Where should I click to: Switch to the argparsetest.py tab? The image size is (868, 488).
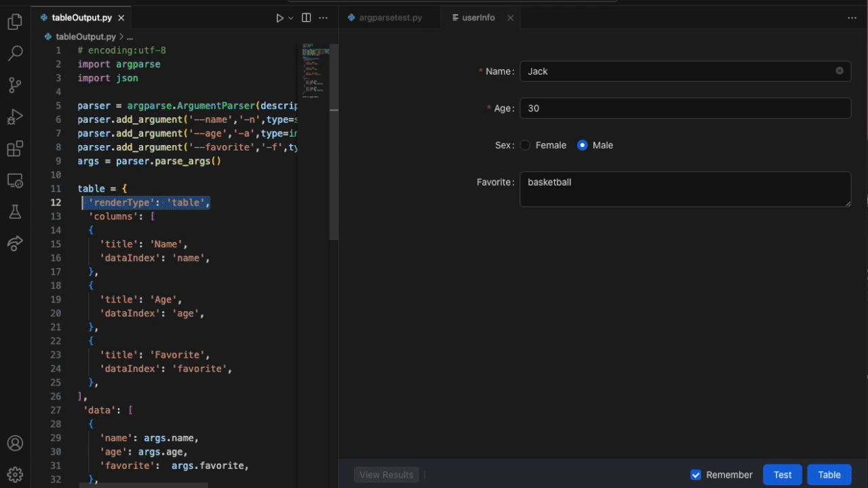[x=390, y=18]
